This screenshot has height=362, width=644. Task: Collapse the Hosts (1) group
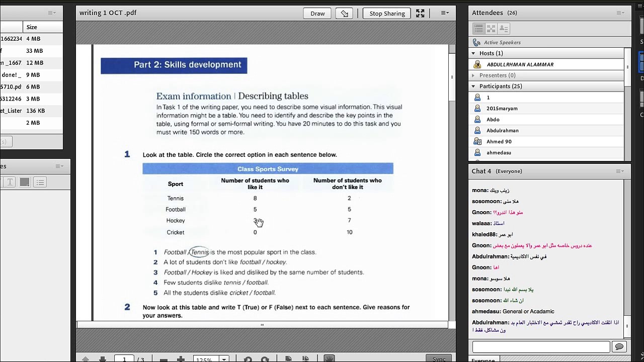(x=473, y=53)
